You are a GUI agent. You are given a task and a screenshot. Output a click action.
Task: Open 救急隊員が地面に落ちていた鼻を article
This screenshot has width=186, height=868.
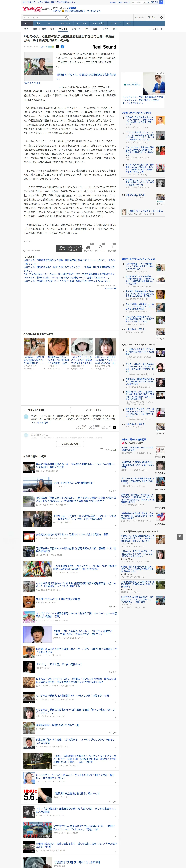point(76,499)
